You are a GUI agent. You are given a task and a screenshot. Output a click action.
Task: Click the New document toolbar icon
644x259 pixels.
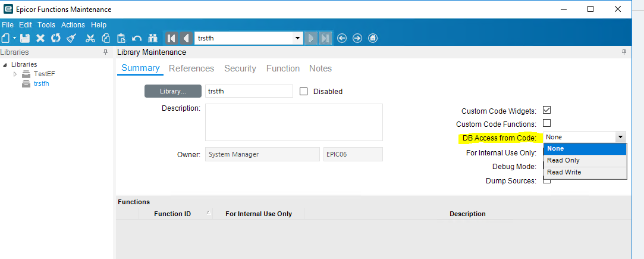pos(5,38)
